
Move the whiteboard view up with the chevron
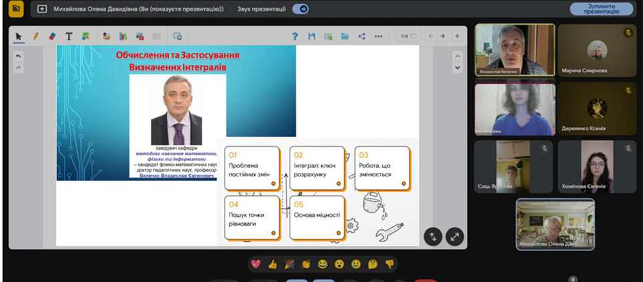(x=458, y=56)
